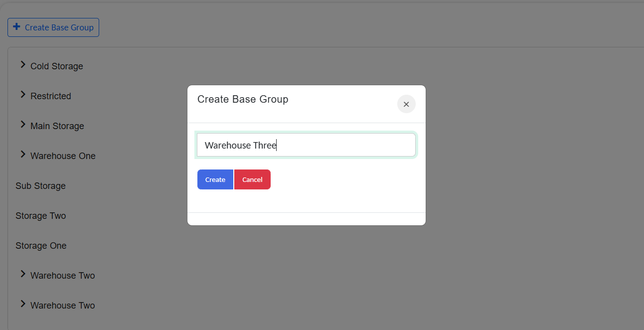Screen dimensions: 644x330
Task: Select the Storage One group
Action: coord(41,246)
